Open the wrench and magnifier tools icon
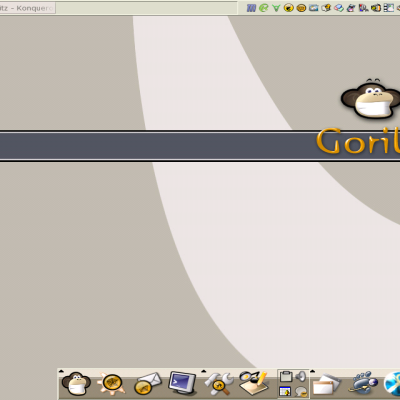Image resolution: width=400 pixels, height=400 pixels. [219, 384]
